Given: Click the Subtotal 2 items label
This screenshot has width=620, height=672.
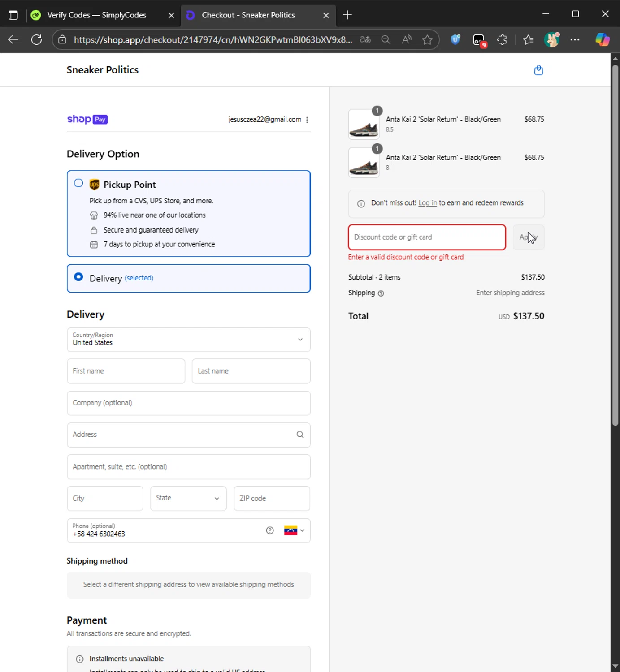Looking at the screenshot, I should click(374, 277).
